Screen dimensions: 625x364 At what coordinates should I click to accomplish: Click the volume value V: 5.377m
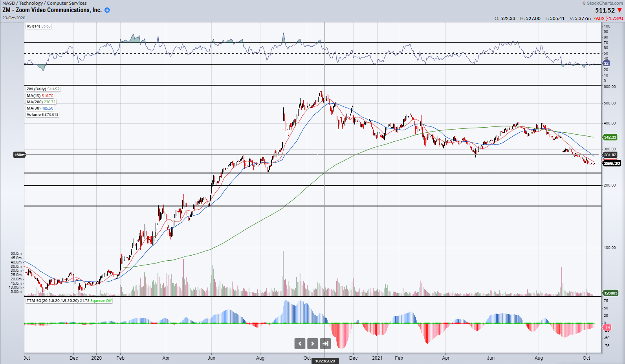(x=580, y=18)
